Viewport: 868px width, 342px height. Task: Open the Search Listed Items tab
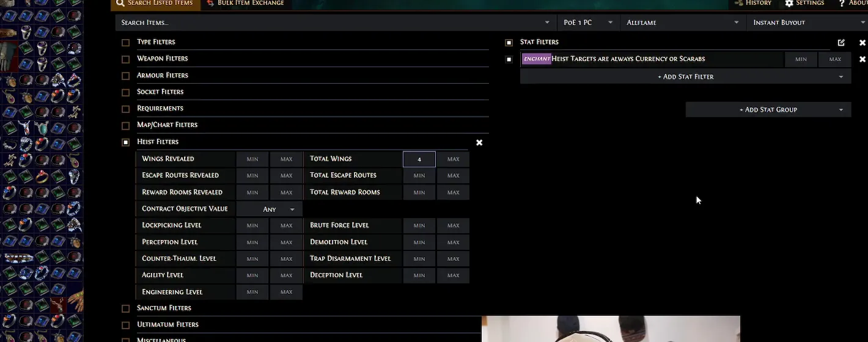pyautogui.click(x=155, y=4)
